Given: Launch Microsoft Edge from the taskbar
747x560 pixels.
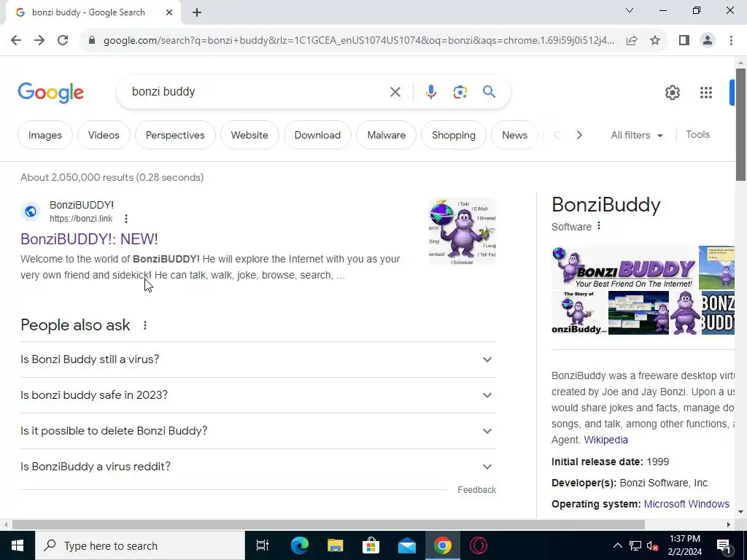Looking at the screenshot, I should pos(300,545).
